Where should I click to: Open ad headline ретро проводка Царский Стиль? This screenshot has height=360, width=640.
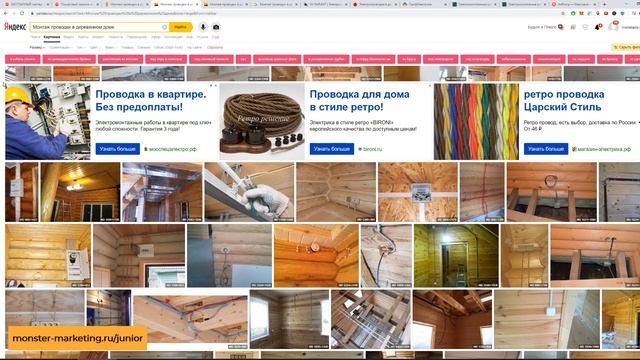tap(564, 100)
